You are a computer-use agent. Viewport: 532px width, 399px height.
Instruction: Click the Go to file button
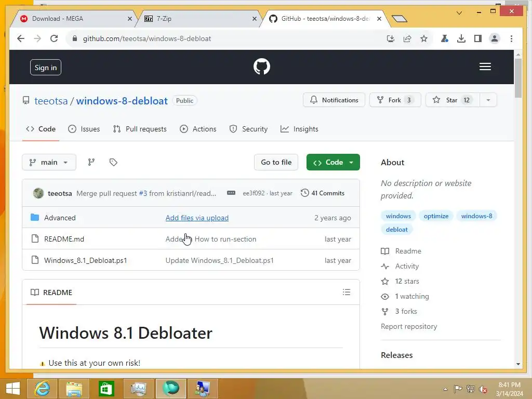tap(276, 162)
